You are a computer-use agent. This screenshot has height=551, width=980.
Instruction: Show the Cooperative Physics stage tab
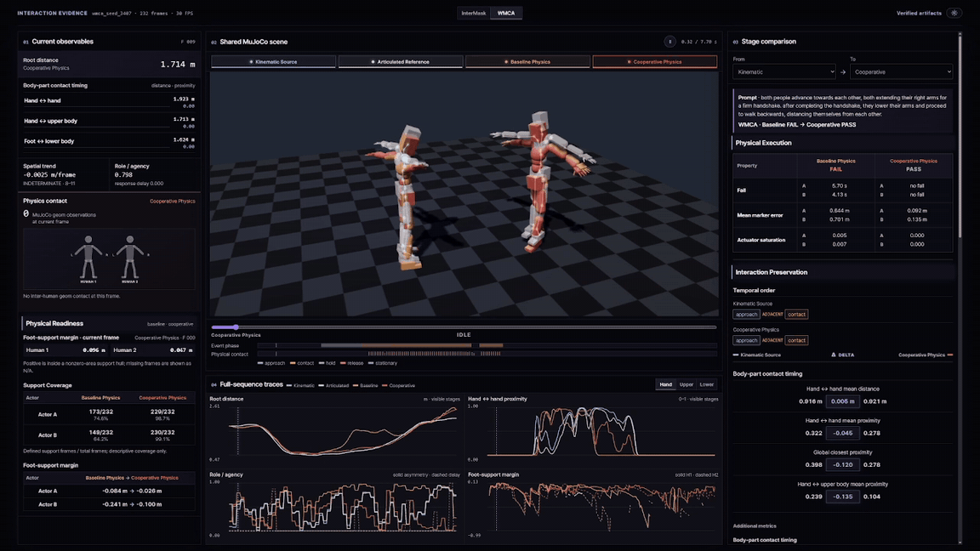654,62
